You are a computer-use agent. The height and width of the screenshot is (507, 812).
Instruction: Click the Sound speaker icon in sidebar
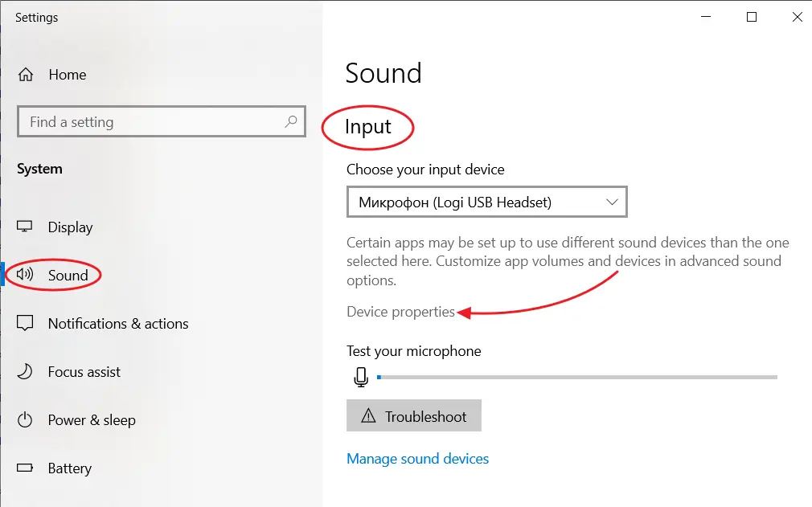tap(26, 276)
